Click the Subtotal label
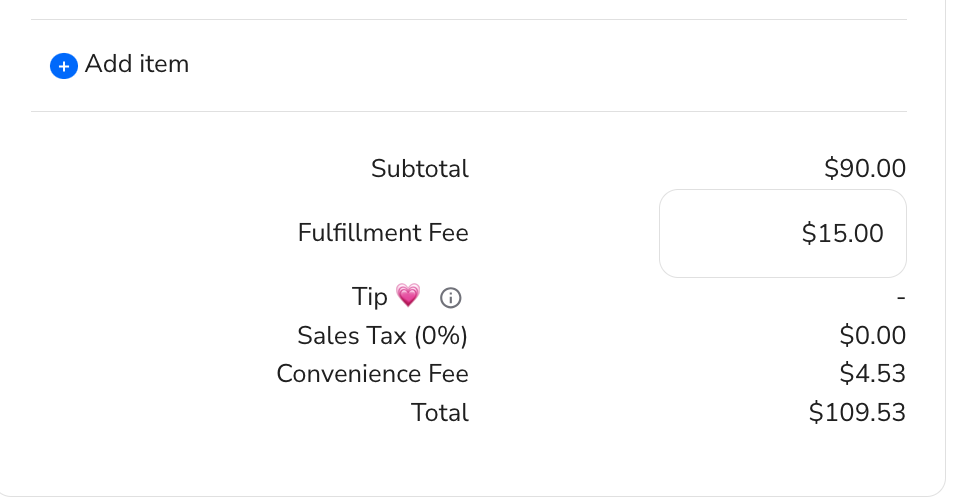 tap(420, 169)
